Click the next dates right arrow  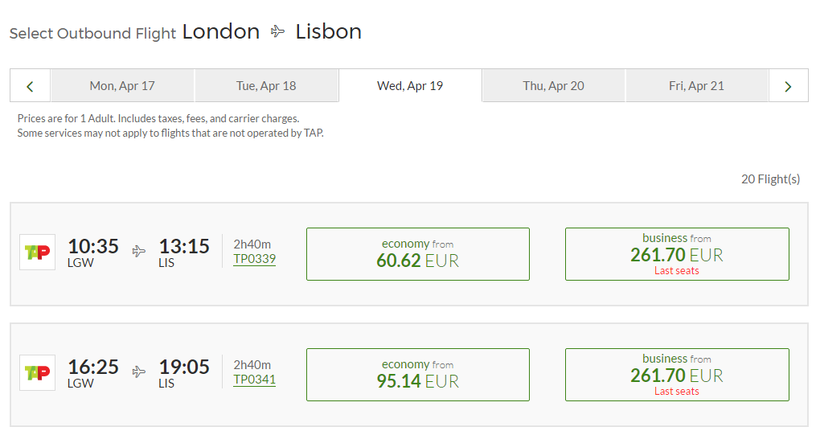tap(788, 86)
